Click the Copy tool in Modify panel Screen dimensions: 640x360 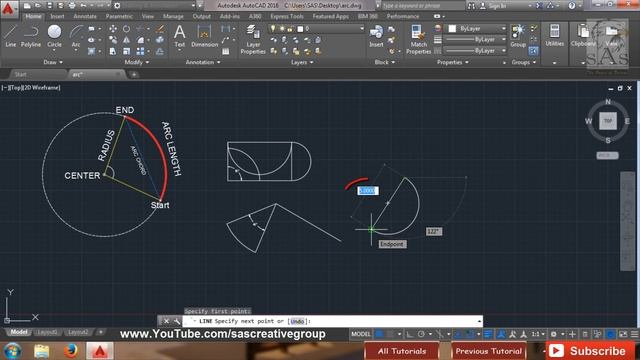[113, 40]
